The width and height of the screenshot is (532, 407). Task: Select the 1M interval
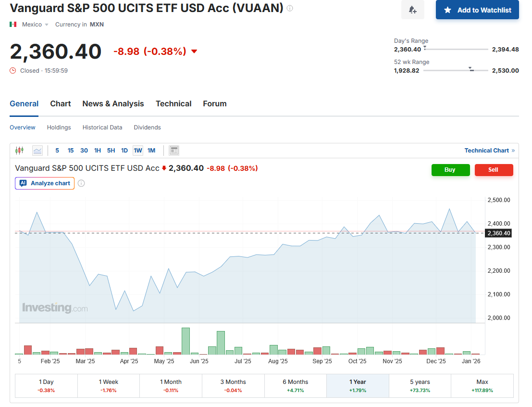tap(151, 150)
